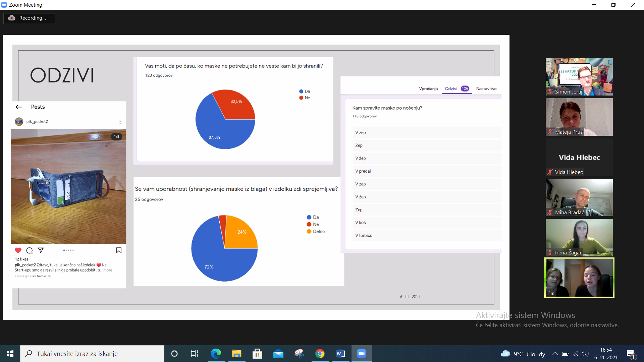Click the Recording indicator button

click(x=29, y=18)
